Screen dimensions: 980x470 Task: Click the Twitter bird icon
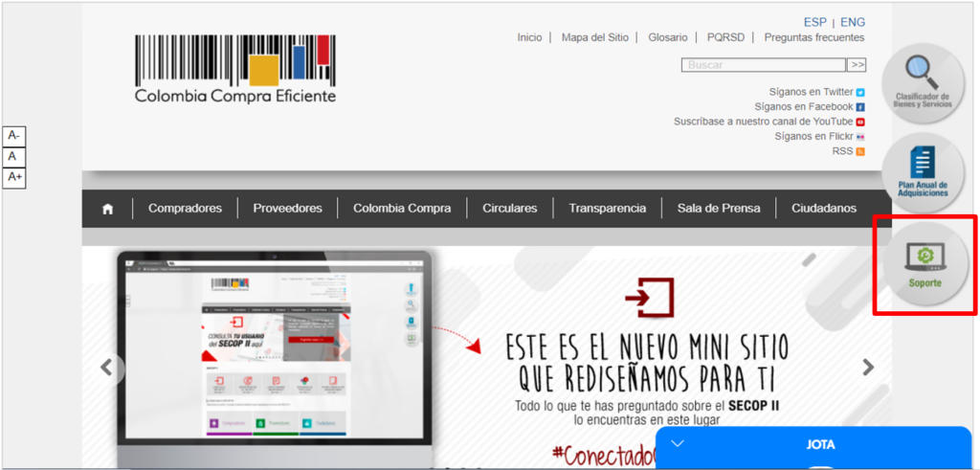860,93
